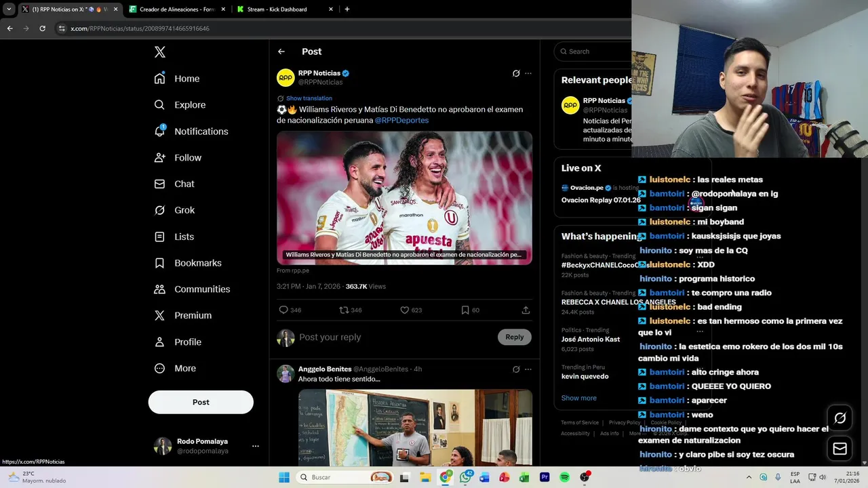Open Grok from the sidebar
This screenshot has width=868, height=488.
pos(174,210)
